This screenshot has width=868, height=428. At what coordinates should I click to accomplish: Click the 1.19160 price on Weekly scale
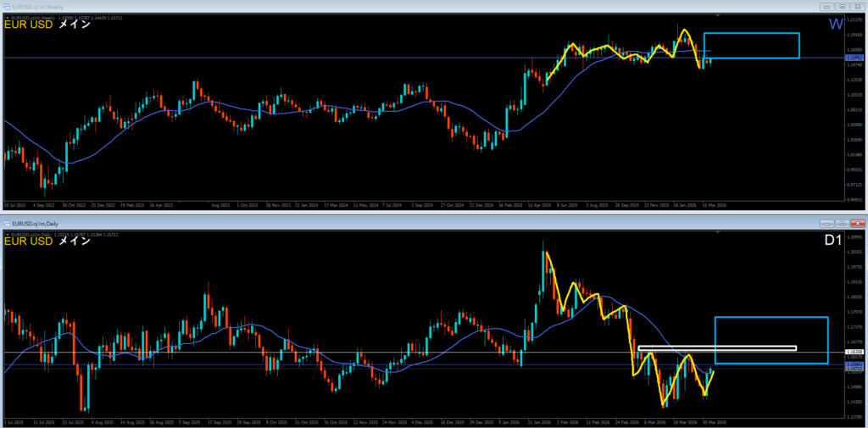(854, 35)
